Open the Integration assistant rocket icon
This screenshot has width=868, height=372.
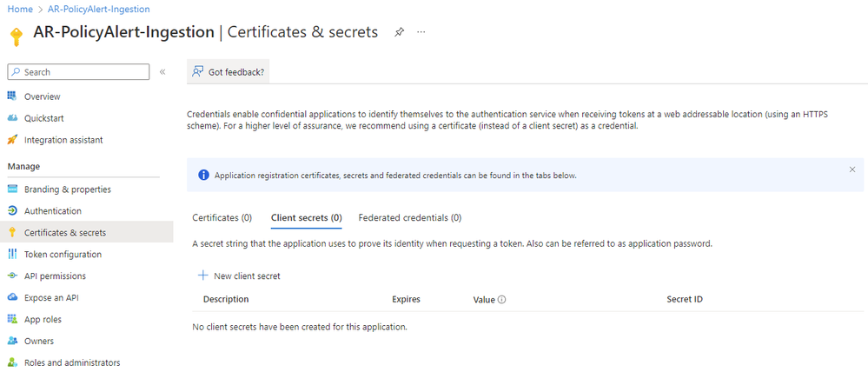click(x=12, y=140)
